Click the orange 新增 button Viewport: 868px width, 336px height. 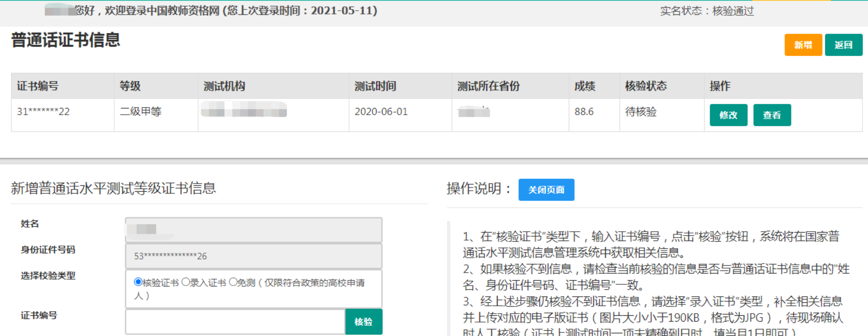point(803,45)
